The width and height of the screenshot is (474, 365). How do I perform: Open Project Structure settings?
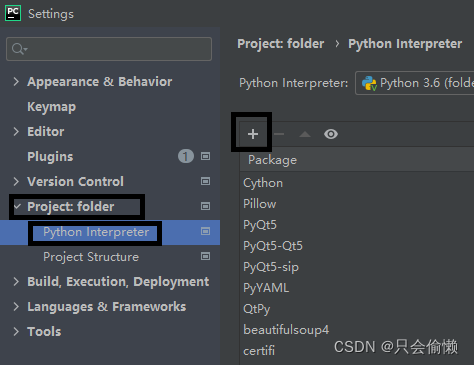91,257
